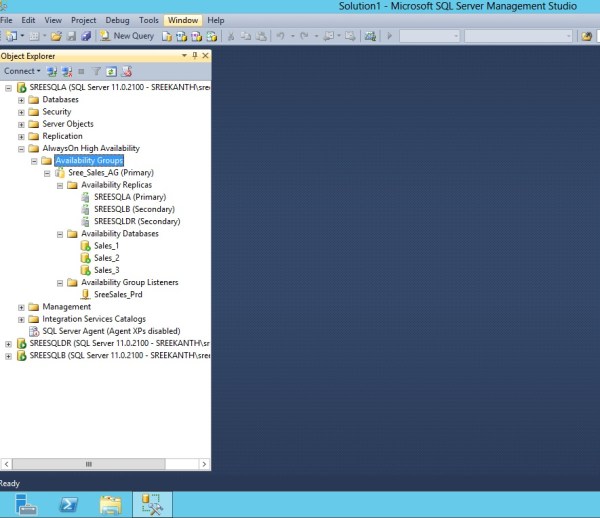Viewport: 600px width, 518px height.
Task: Select the Sales_2 availability database
Action: [x=106, y=258]
